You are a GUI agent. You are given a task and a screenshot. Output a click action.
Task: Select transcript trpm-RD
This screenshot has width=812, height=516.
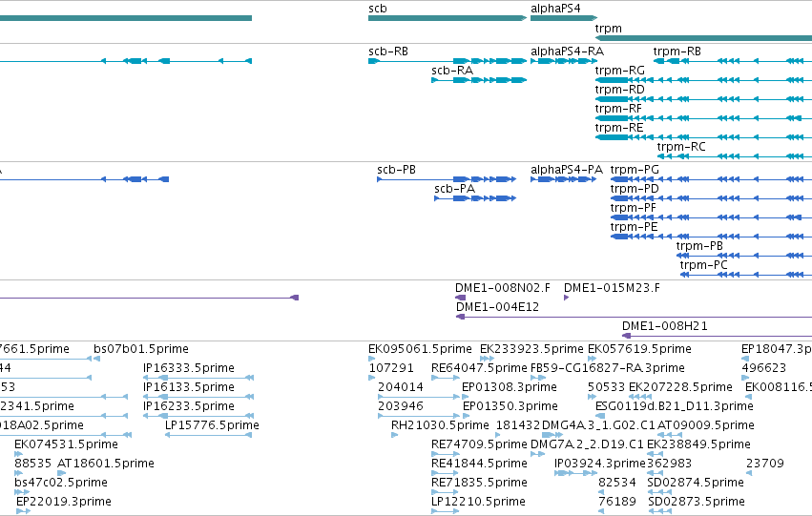point(704,99)
